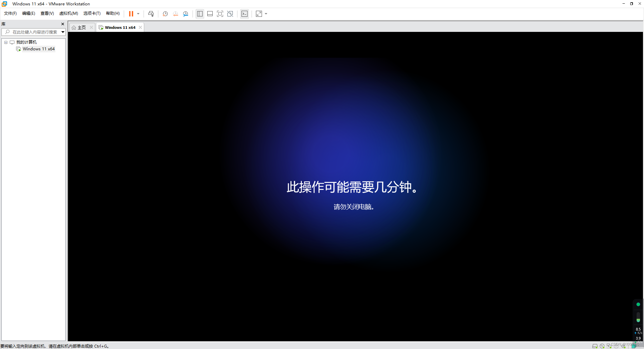The height and width of the screenshot is (349, 644).
Task: Open the stretch mode dropdown arrow
Action: [x=266, y=14]
